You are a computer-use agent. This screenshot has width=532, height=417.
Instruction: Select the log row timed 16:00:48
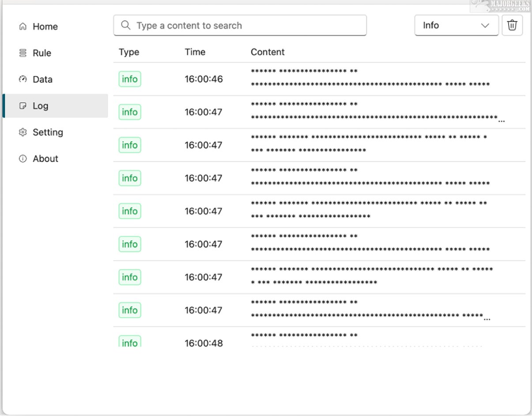point(204,343)
